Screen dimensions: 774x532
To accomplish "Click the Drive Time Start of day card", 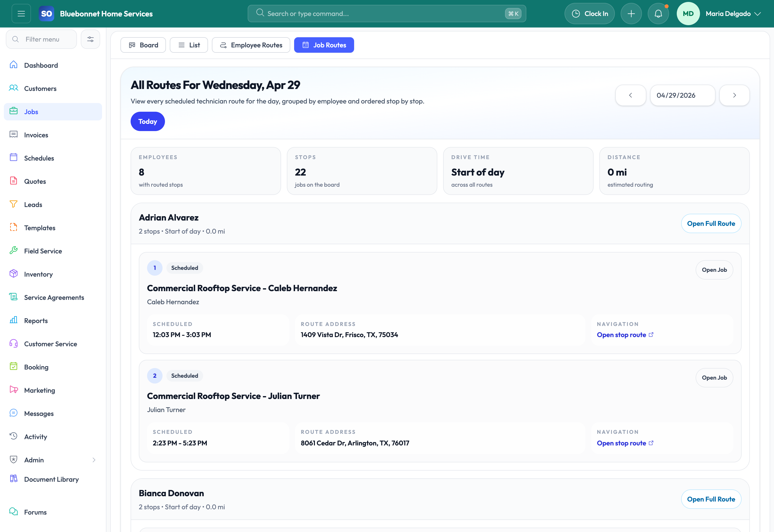I will 518,171.
